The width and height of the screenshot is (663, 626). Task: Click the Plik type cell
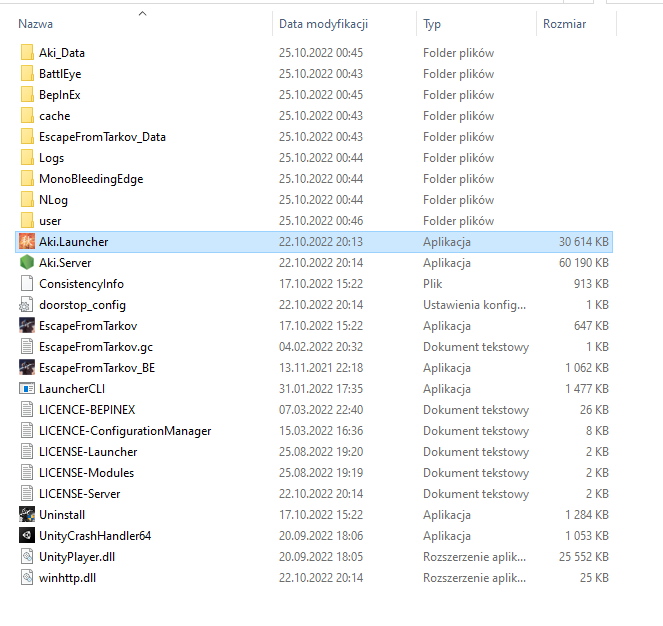tap(433, 284)
